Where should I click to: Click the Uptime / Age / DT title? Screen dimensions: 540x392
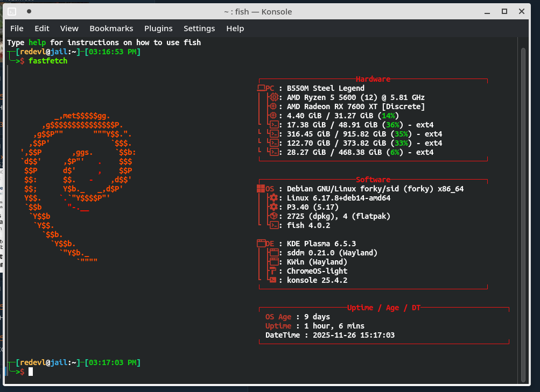[x=384, y=308]
